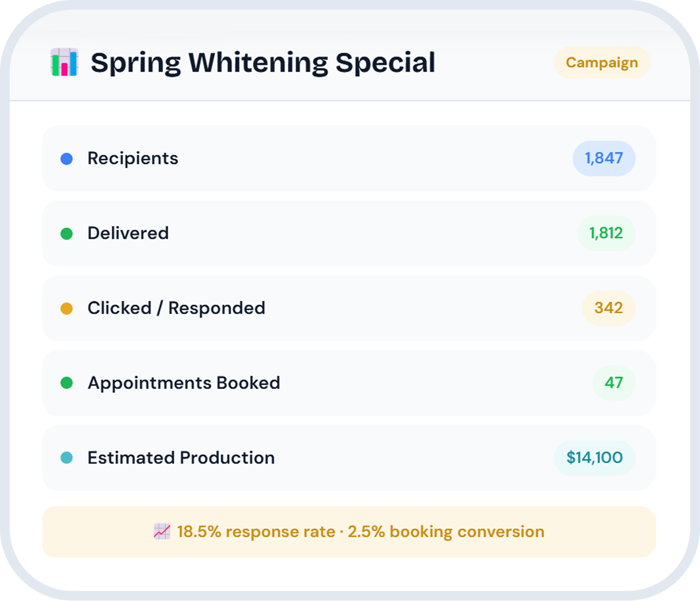Viewport: 700px width, 601px height.
Task: Select the Appointments Booked row label
Action: (184, 383)
